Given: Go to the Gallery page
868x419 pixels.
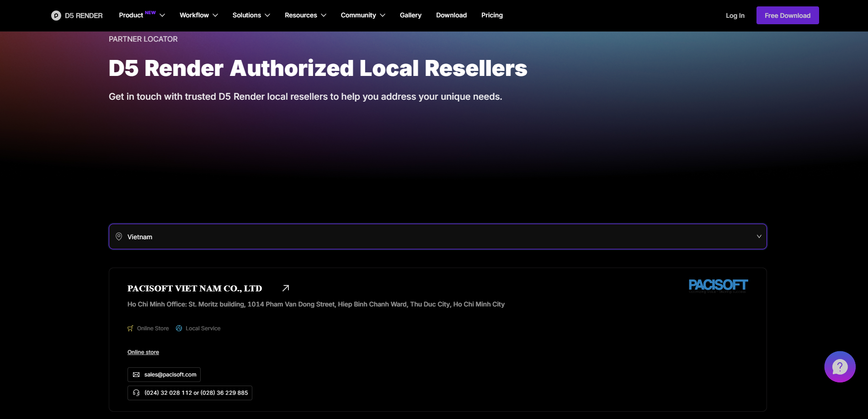Looking at the screenshot, I should click(410, 15).
